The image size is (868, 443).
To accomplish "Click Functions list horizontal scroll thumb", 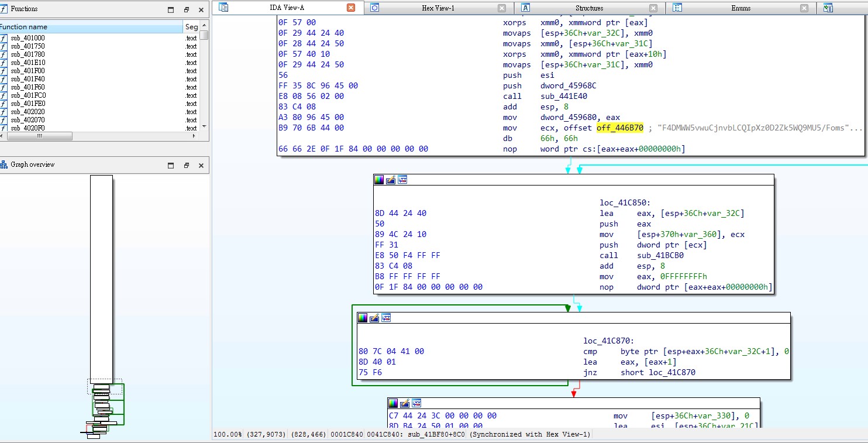I will pyautogui.click(x=39, y=136).
